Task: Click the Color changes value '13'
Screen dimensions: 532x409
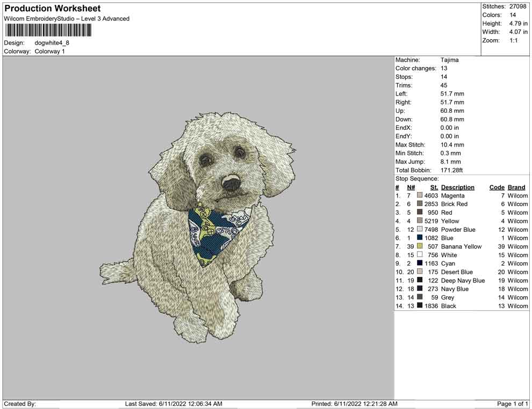Action: [444, 69]
